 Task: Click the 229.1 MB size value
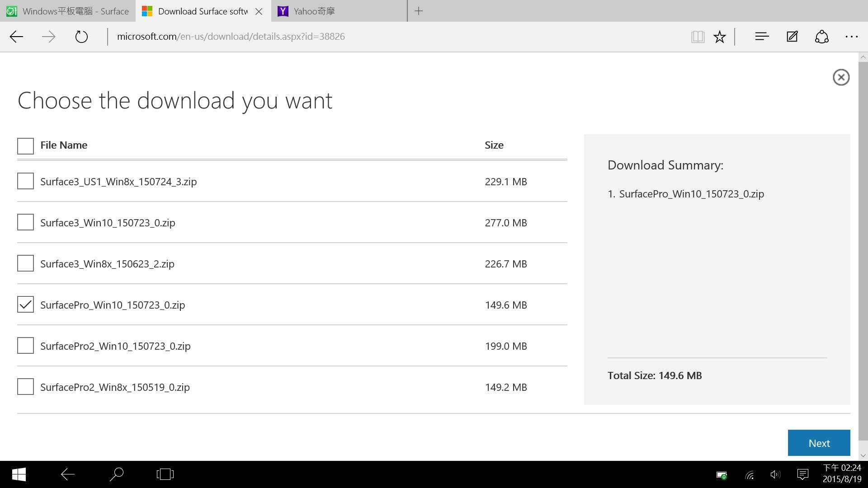(506, 182)
